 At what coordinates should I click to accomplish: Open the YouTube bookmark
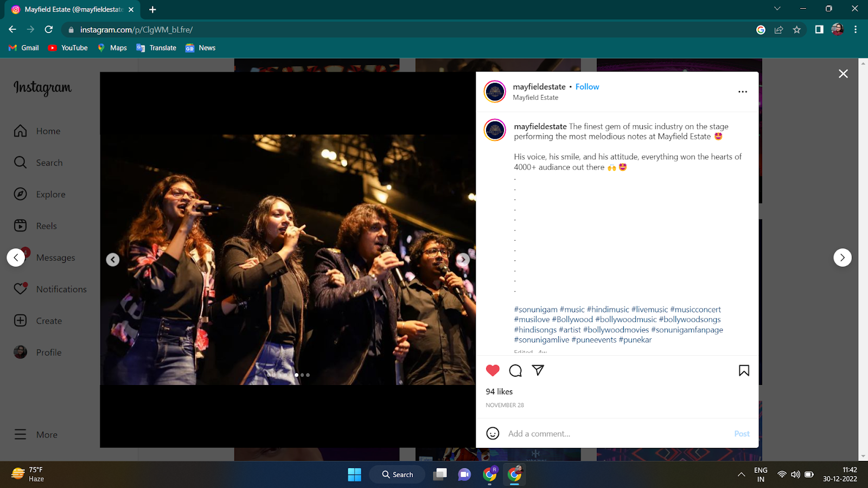point(68,48)
